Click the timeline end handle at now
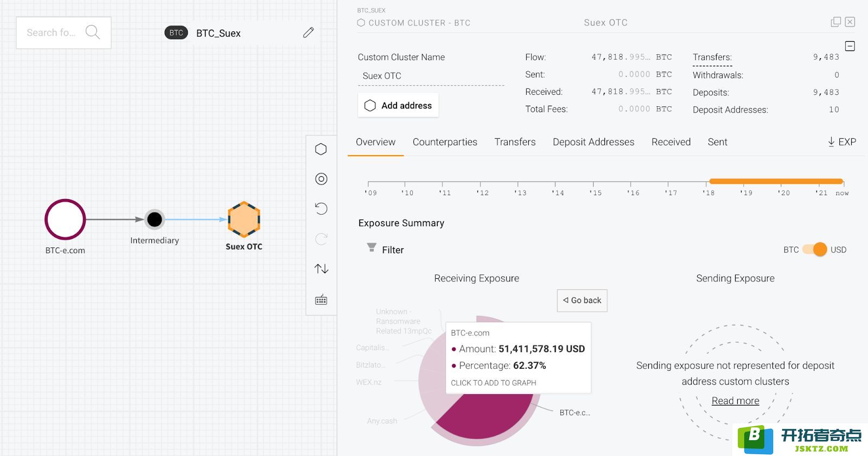The width and height of the screenshot is (868, 456). pyautogui.click(x=842, y=181)
